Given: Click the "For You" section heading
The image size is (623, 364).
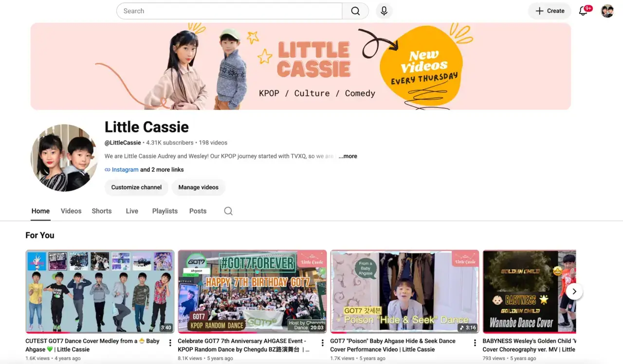Looking at the screenshot, I should point(40,236).
